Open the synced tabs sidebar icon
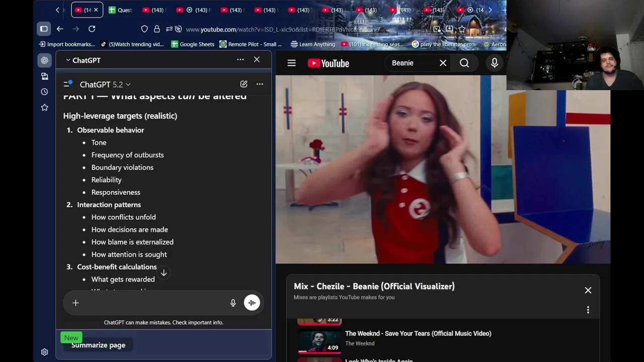The image size is (644, 362). coord(45,76)
